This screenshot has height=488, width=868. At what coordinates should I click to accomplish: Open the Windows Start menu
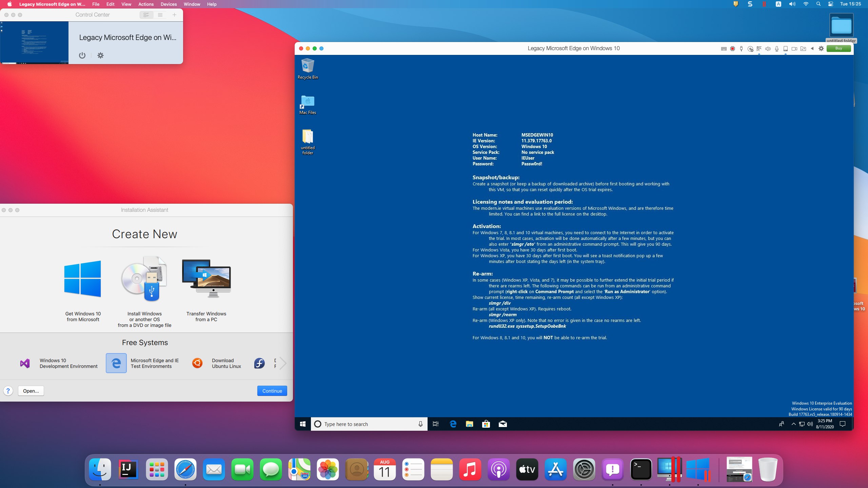[x=303, y=424]
